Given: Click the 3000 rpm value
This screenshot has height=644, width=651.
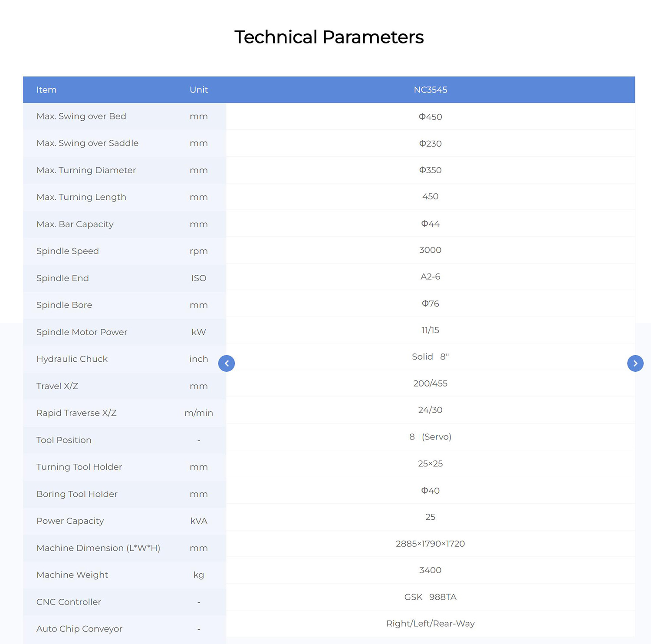Looking at the screenshot, I should click(x=430, y=250).
